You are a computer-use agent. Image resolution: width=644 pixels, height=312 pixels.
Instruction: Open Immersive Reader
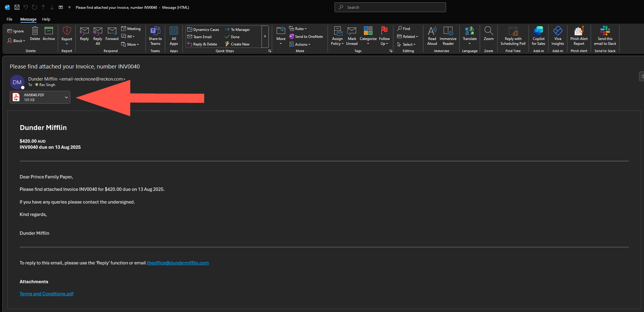(x=448, y=36)
